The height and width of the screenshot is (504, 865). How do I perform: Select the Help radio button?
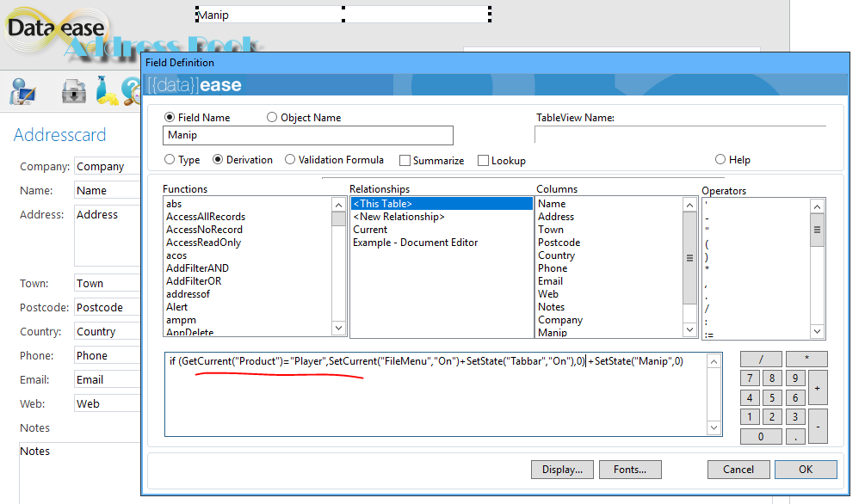tap(720, 159)
